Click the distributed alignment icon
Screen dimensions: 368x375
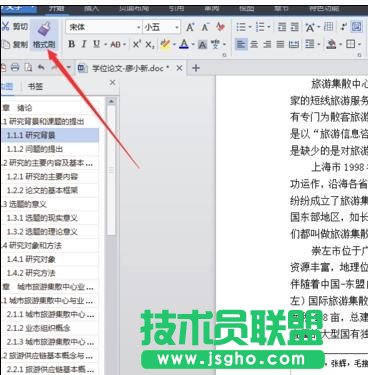(294, 44)
